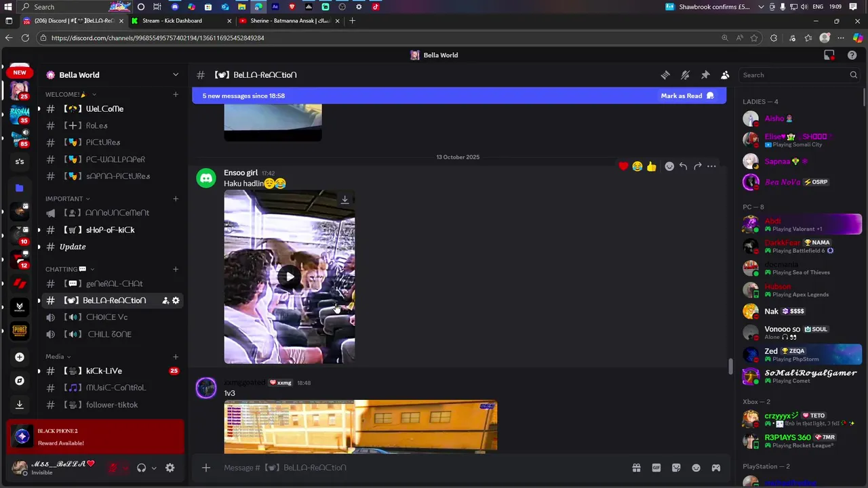Open Add Reaction emoji picker on message

click(x=669, y=166)
